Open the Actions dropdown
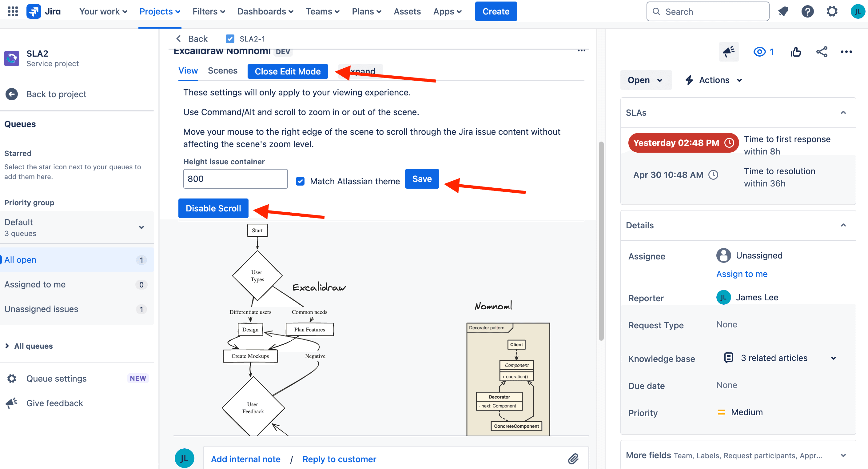 pos(714,80)
